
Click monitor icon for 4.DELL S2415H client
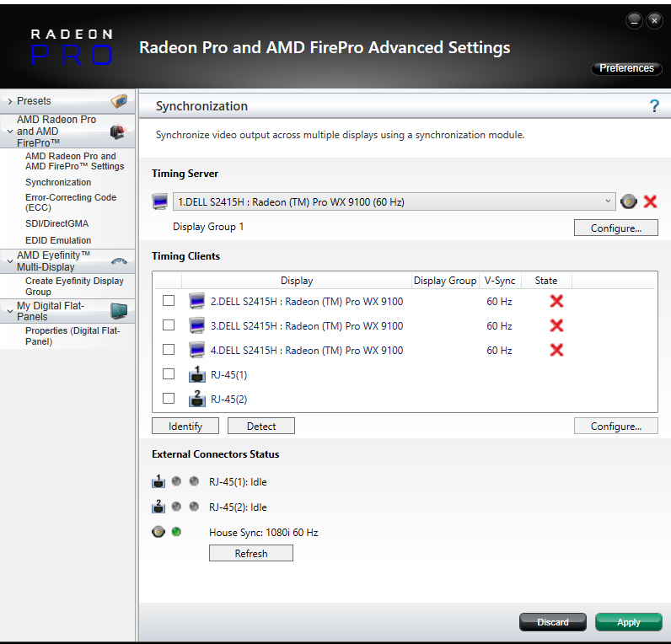click(197, 350)
